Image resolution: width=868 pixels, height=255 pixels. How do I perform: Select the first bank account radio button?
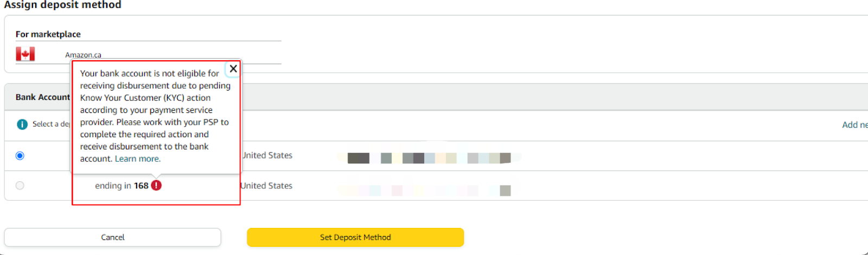20,156
